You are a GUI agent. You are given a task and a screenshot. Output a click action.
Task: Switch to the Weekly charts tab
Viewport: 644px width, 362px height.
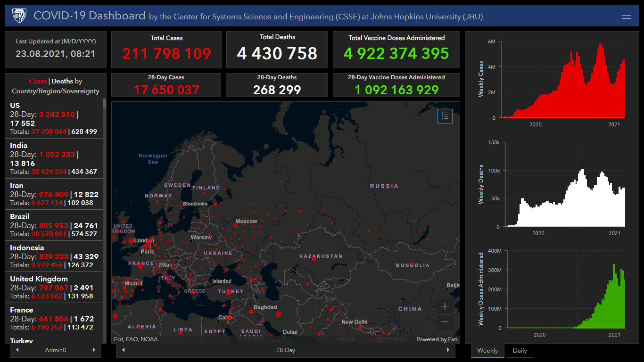[487, 350]
